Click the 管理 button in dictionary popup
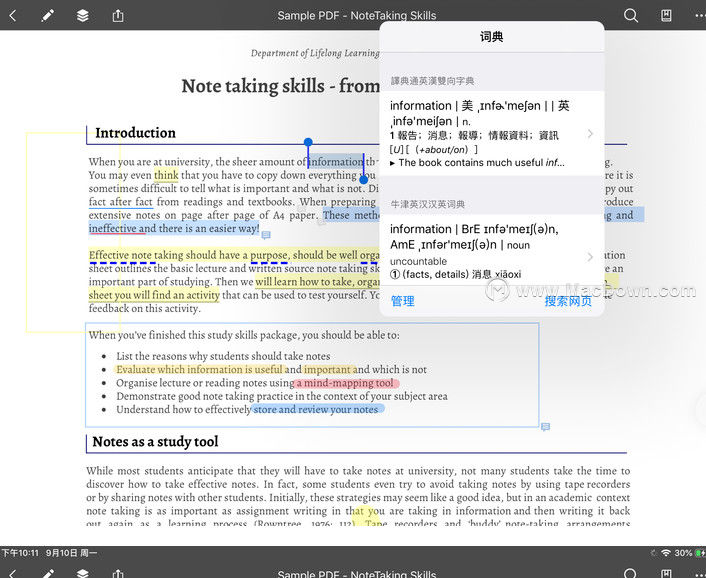 pyautogui.click(x=403, y=301)
